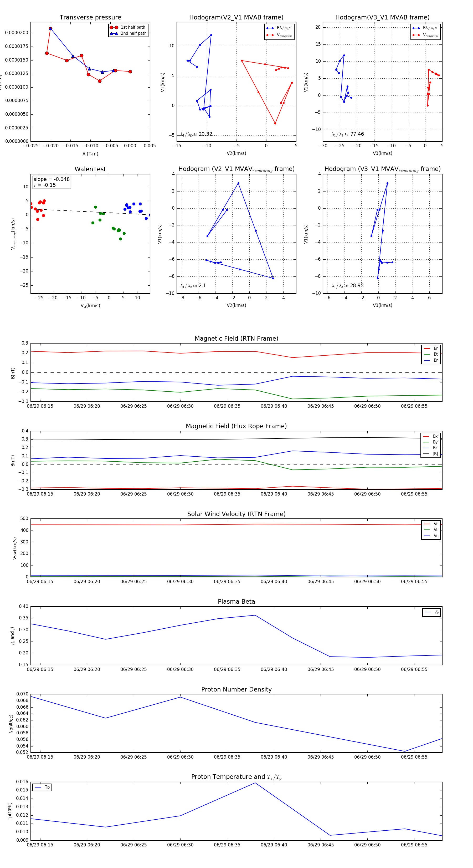473x868 pixels.
Task: Click the peak of the Plasma Beta curve
Action: [x=255, y=615]
